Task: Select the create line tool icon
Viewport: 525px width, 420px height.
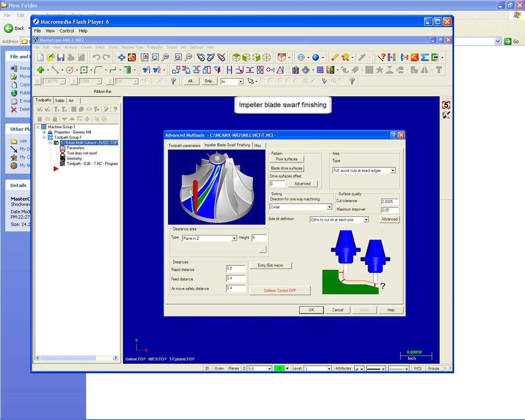Action: pyautogui.click(x=55, y=70)
